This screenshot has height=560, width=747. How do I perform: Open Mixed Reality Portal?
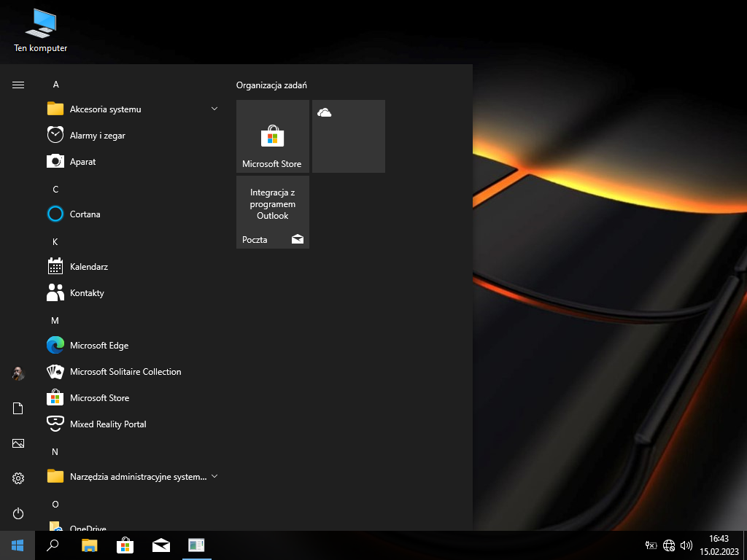107,424
